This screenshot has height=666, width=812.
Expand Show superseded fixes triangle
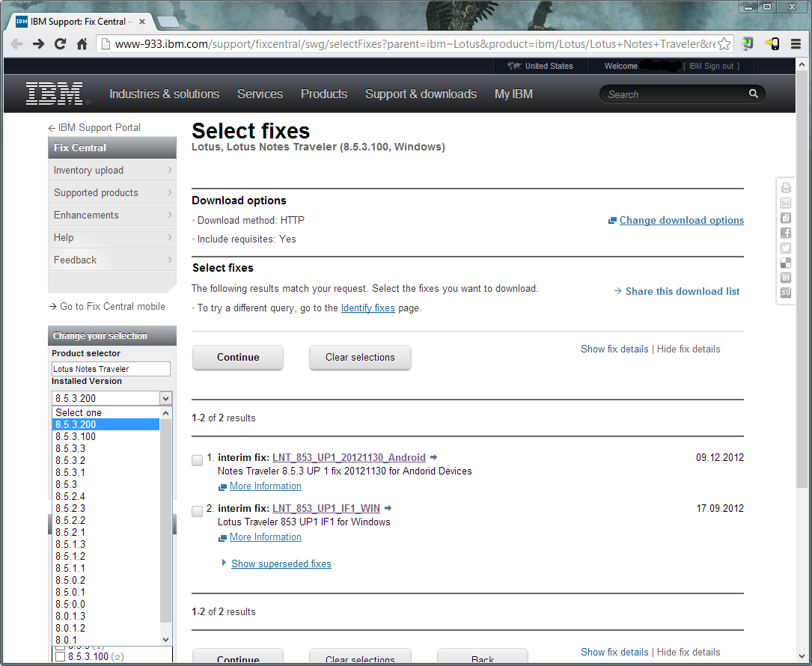click(225, 563)
